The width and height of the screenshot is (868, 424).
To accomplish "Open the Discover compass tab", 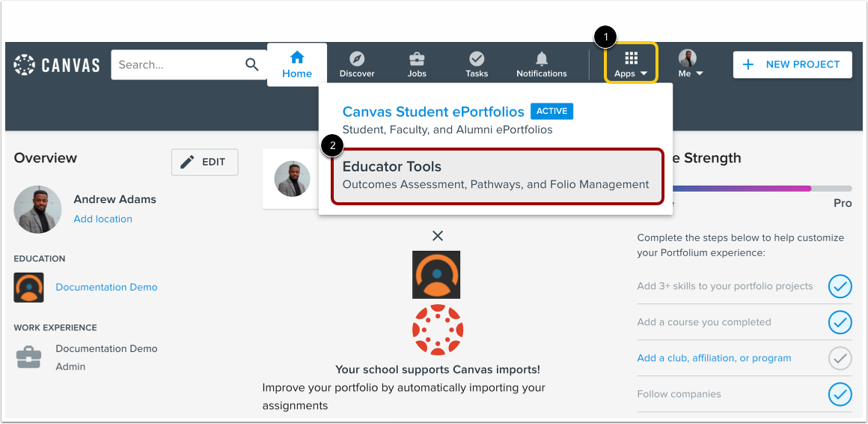I will [x=357, y=65].
